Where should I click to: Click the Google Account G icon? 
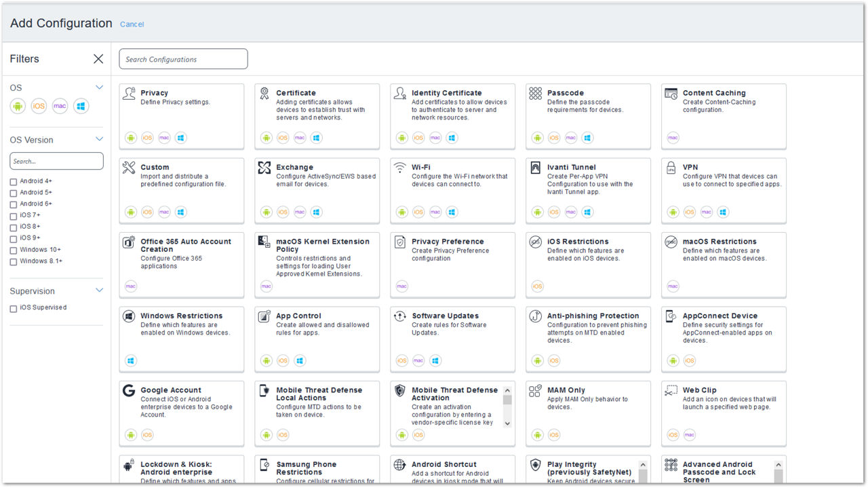[129, 391]
